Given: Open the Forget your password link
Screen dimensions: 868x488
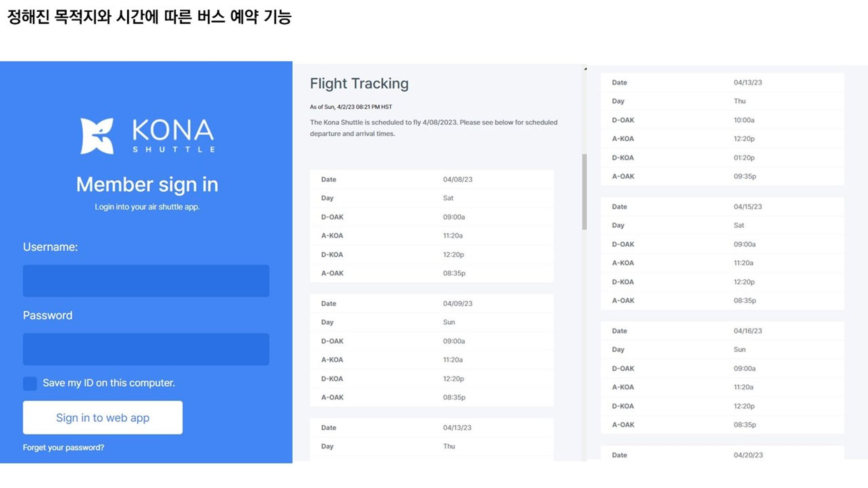Looking at the screenshot, I should [x=64, y=448].
